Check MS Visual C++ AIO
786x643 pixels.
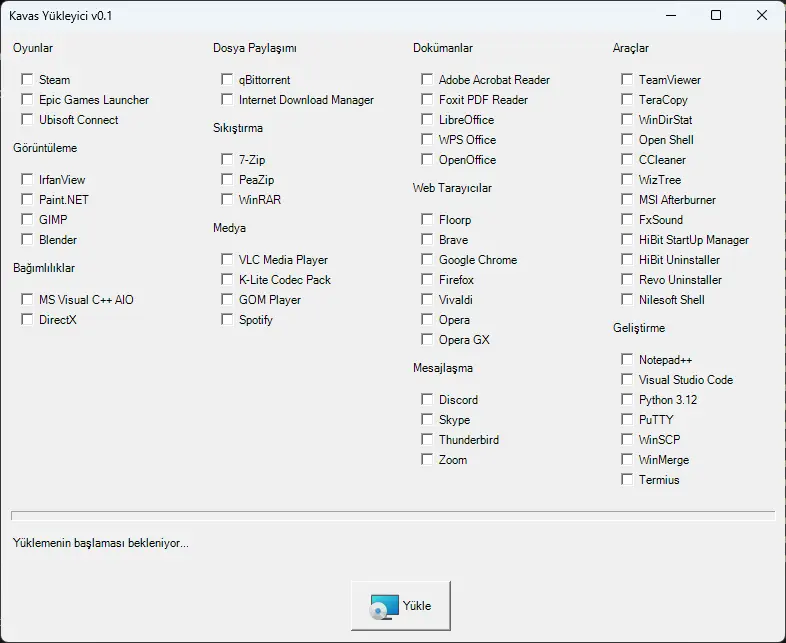27,300
